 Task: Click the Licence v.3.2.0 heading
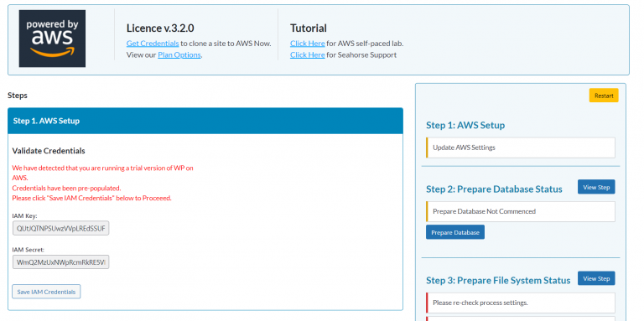pos(160,28)
